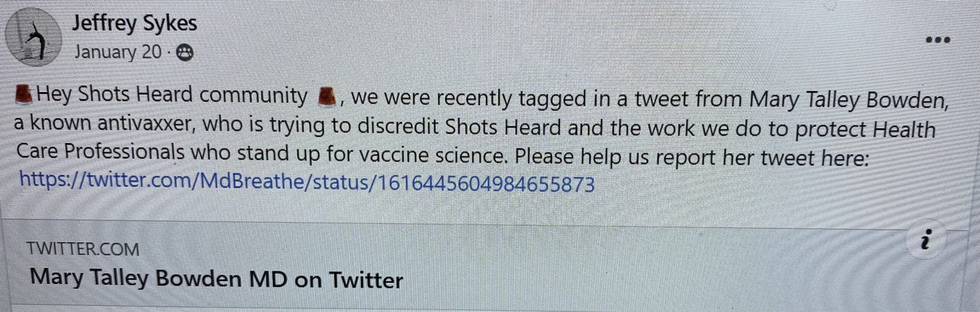Click the group audience icon beside the date

(x=185, y=53)
